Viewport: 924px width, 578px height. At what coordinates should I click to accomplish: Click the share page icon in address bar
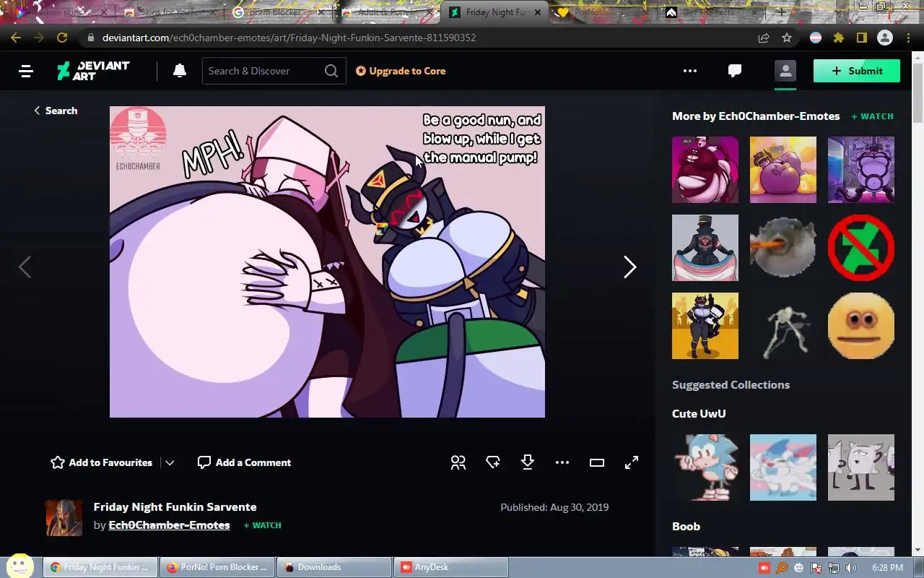coord(764,38)
